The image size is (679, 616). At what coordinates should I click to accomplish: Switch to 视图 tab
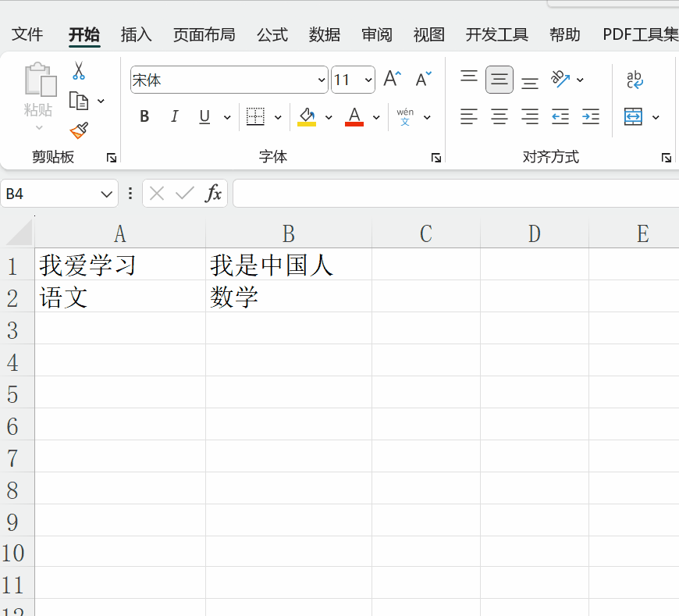(428, 34)
